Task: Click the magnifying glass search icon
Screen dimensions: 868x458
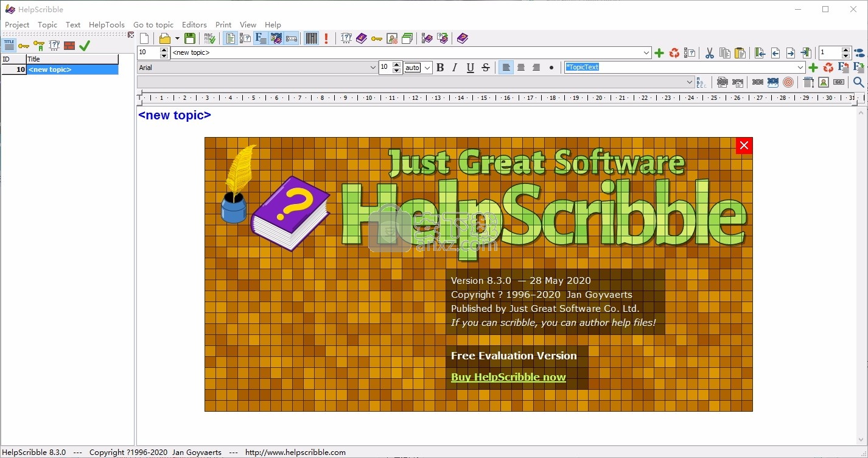Action: [x=859, y=82]
